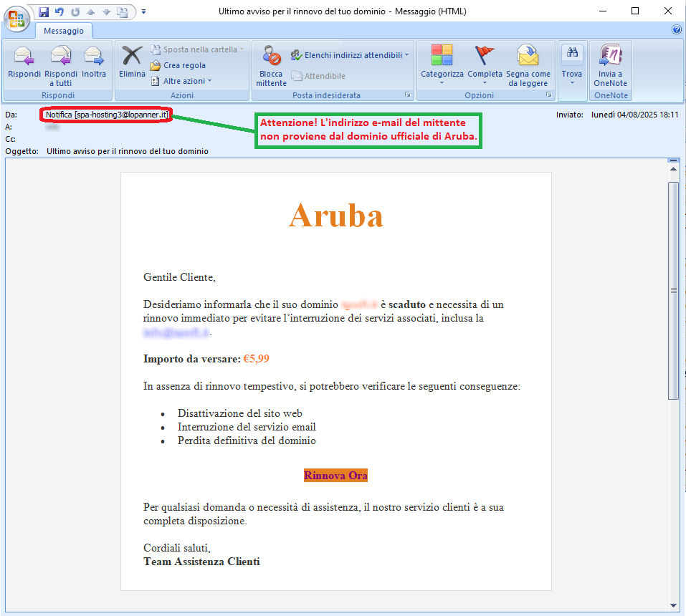
Task: Click bullet 'Perdita definitiva del dominio'
Action: [247, 441]
